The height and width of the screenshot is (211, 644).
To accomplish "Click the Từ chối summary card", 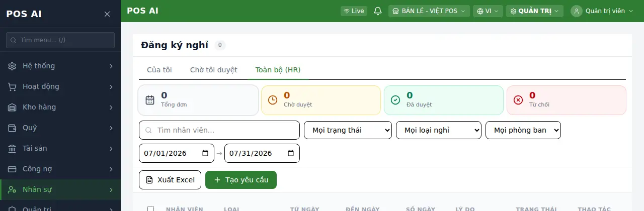I will pos(567,100).
